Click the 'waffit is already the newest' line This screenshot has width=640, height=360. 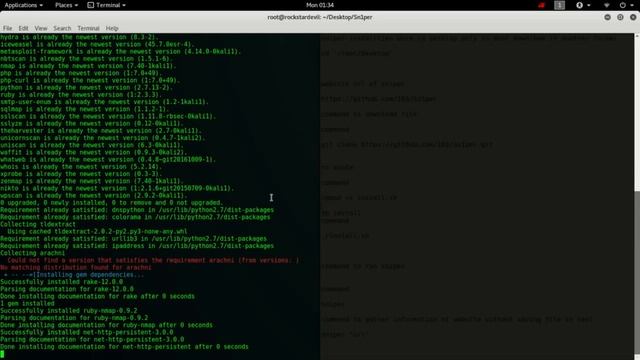[x=93, y=152]
